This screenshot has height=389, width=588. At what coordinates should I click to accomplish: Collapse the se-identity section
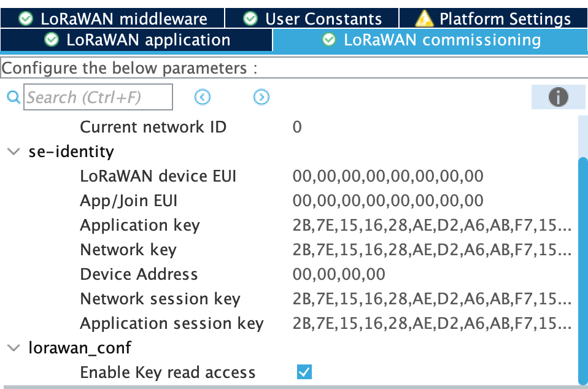(13, 152)
